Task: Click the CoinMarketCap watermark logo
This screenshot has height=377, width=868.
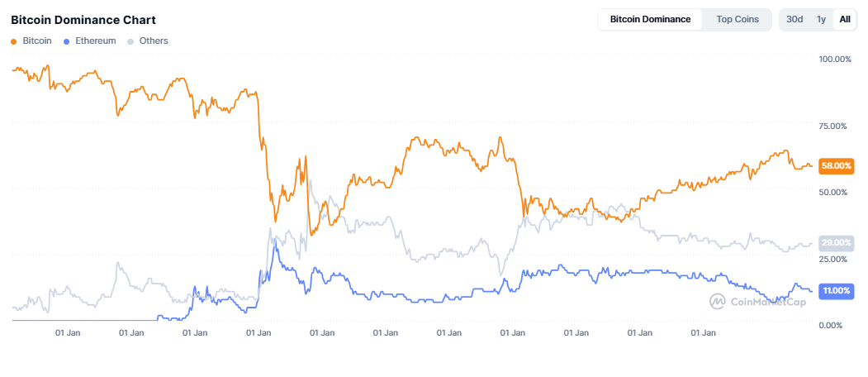Action: (x=719, y=302)
